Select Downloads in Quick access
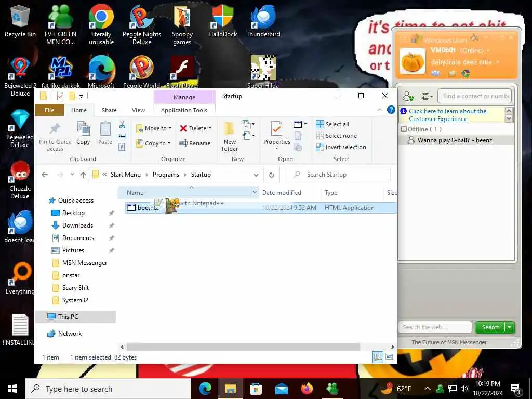Screen dimensions: 532x399 point(78,225)
